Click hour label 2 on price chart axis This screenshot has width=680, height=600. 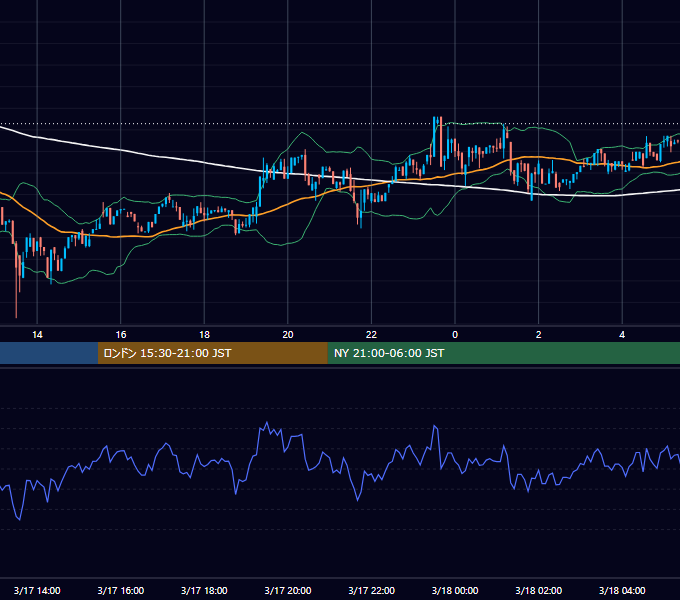coord(539,335)
